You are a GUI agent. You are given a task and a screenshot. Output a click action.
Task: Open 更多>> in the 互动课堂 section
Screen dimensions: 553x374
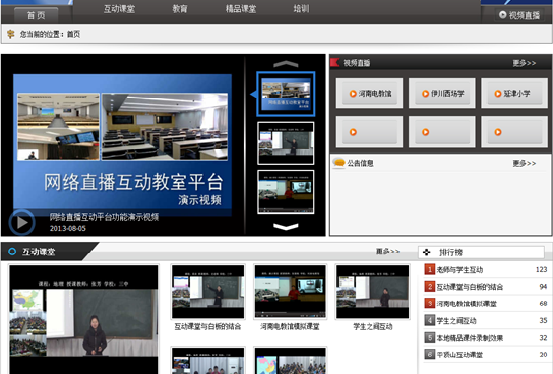[388, 252]
